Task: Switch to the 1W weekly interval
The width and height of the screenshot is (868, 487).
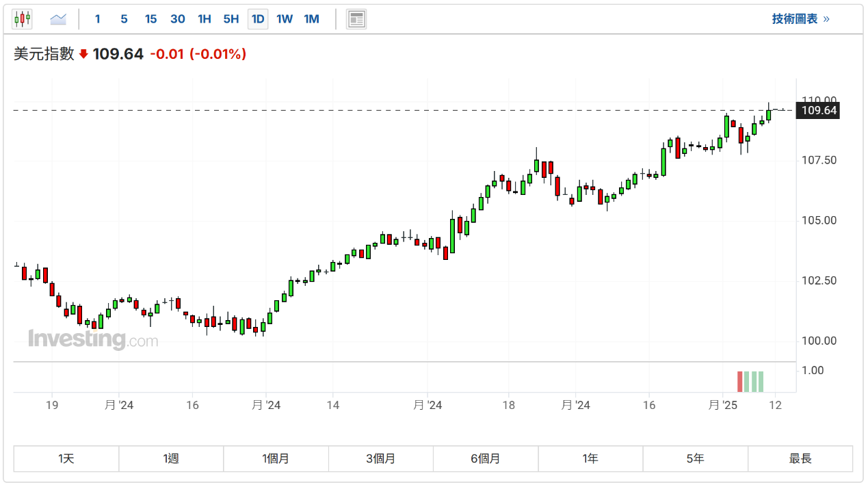Action: tap(285, 19)
